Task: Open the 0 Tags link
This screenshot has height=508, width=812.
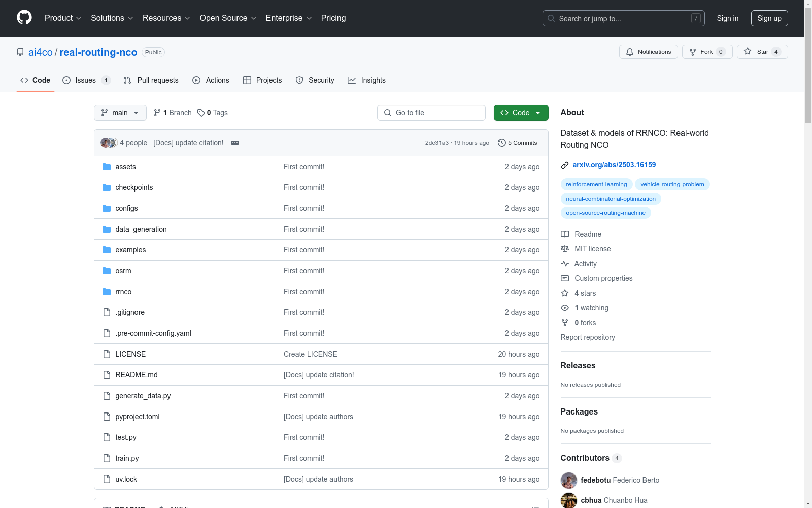Action: 213,113
